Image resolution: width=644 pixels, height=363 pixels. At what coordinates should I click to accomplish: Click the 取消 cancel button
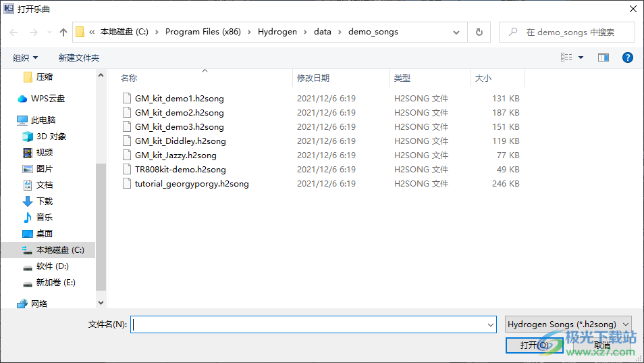(x=602, y=345)
